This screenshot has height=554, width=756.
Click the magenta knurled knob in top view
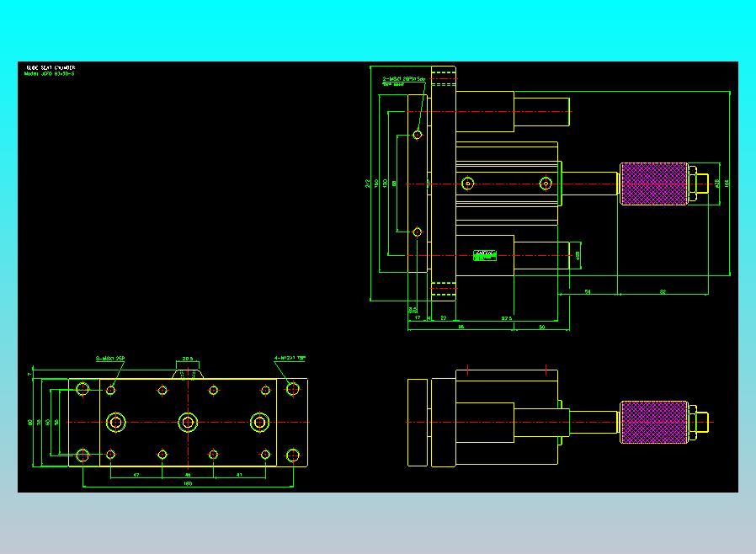(654, 184)
